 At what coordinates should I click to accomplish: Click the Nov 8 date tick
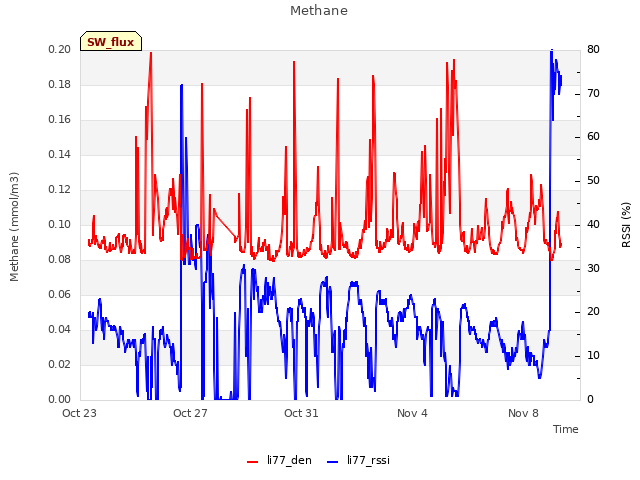[x=523, y=413]
